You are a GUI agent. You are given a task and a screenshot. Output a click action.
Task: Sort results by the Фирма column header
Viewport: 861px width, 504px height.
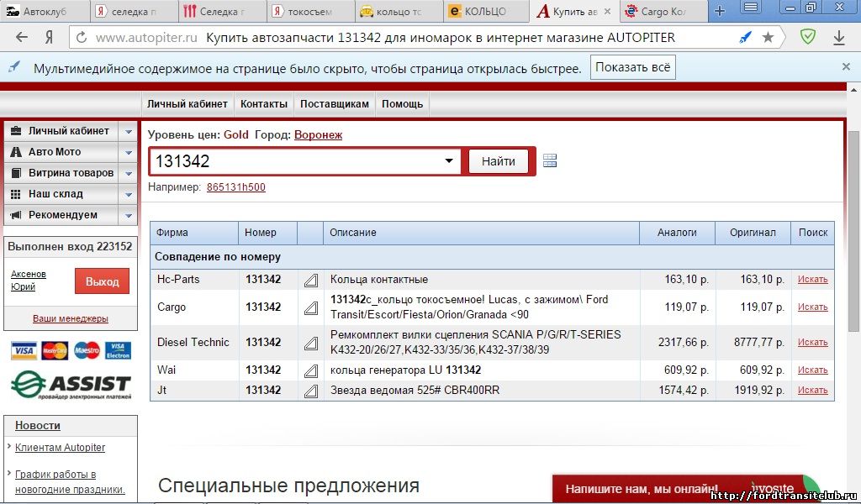(x=194, y=233)
